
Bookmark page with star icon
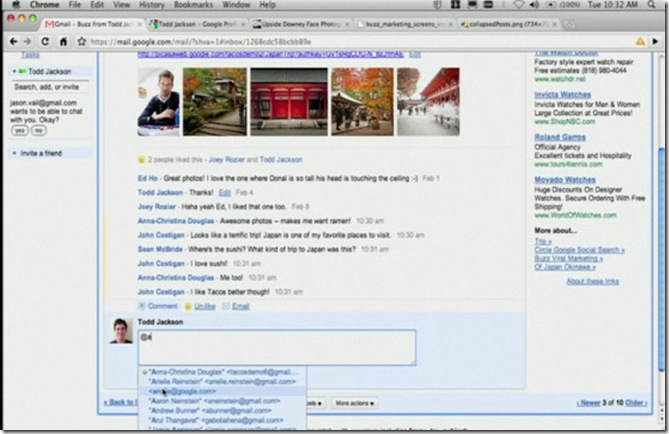pyautogui.click(x=81, y=41)
